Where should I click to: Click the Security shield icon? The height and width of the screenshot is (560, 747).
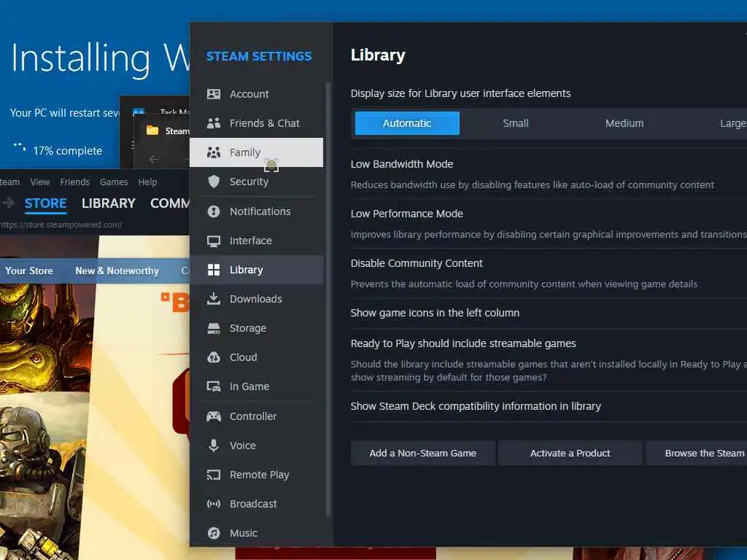point(214,182)
